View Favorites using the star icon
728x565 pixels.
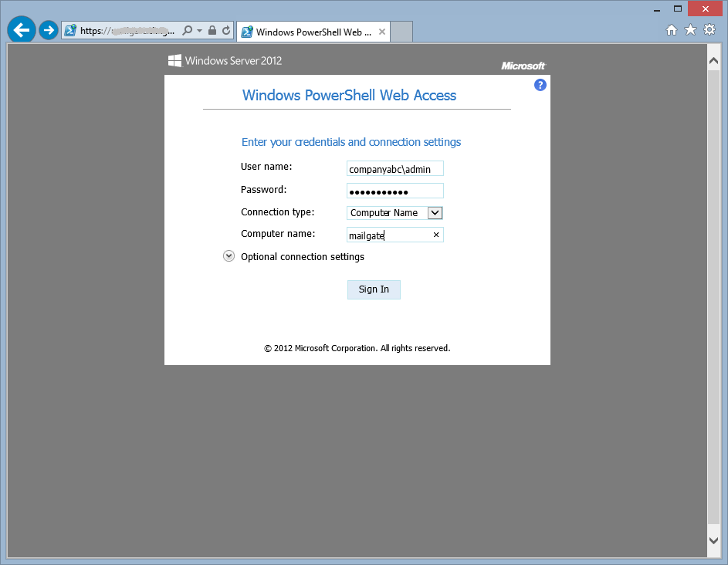coord(690,29)
